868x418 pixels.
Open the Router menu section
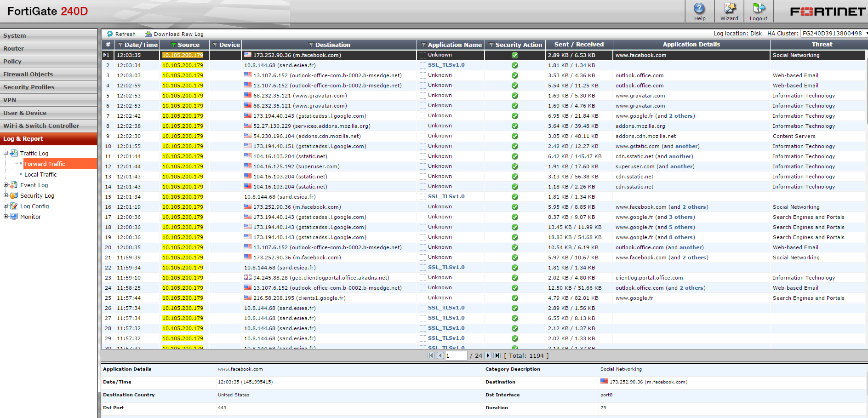click(49, 48)
